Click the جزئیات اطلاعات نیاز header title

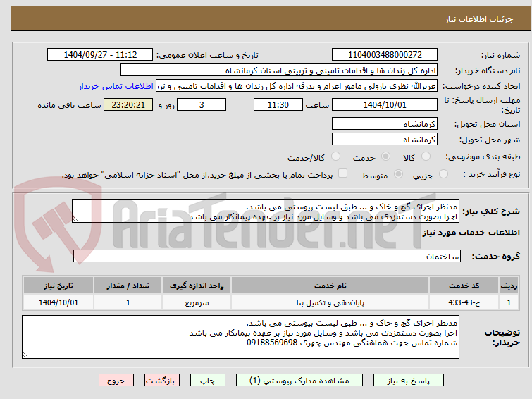pos(479,19)
